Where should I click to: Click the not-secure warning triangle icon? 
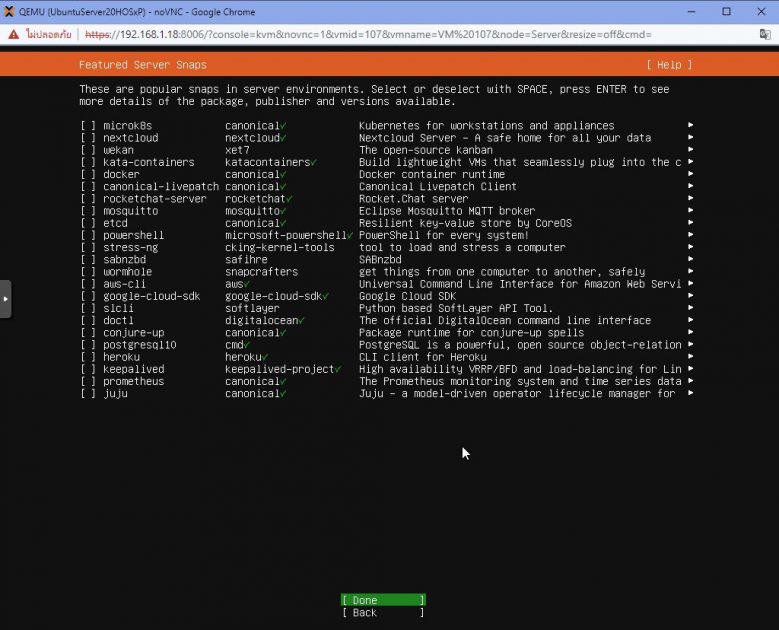[x=13, y=34]
